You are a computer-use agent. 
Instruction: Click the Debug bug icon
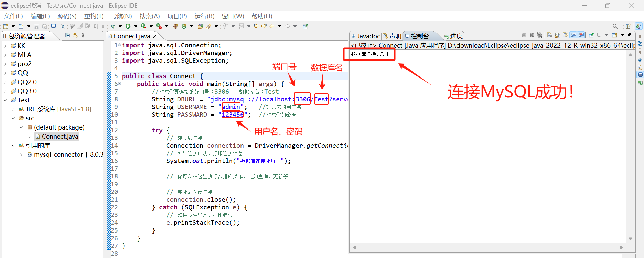pyautogui.click(x=113, y=26)
